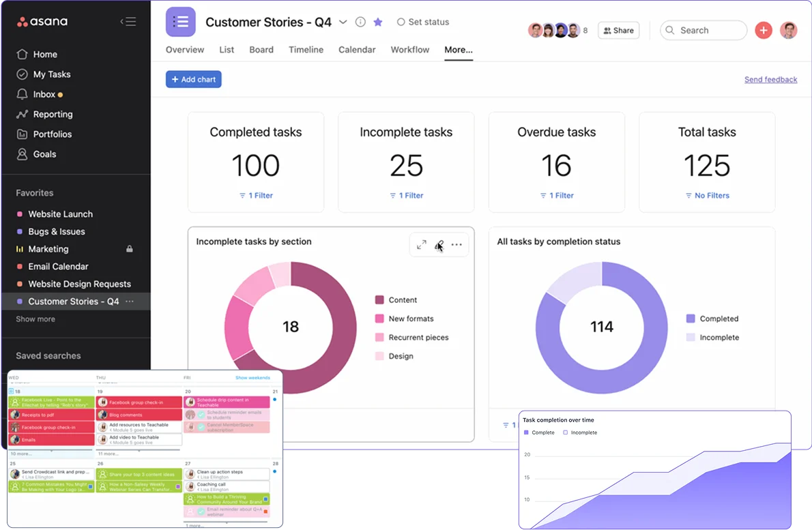Click the Content legend swatch

(379, 299)
